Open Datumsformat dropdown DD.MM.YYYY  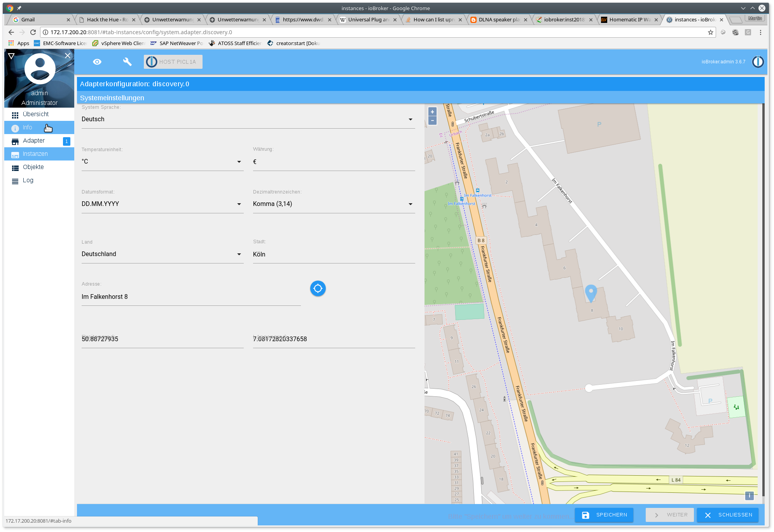point(162,204)
